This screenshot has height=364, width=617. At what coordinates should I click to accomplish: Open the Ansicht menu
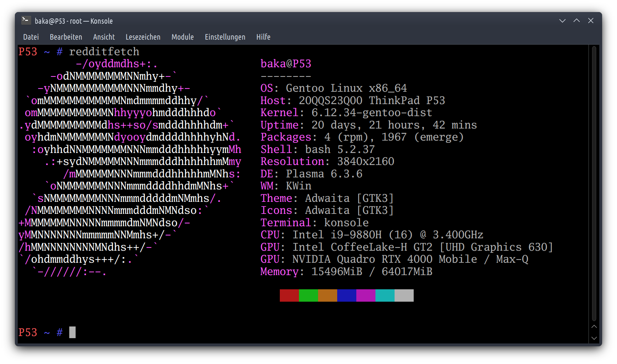point(104,37)
